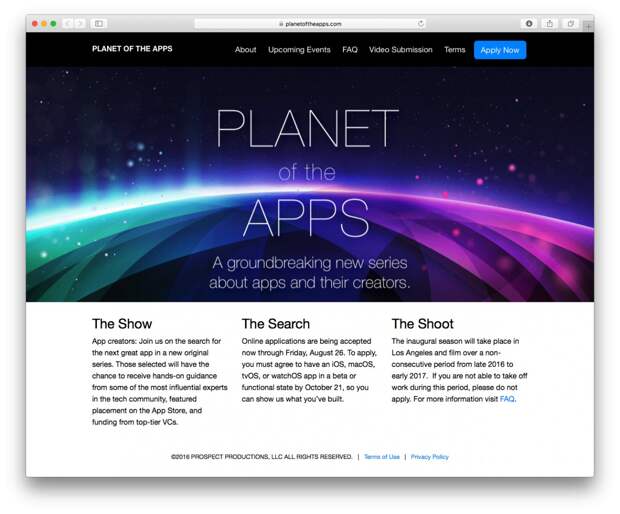Click 'The inaugural season will take place' line

[455, 341]
